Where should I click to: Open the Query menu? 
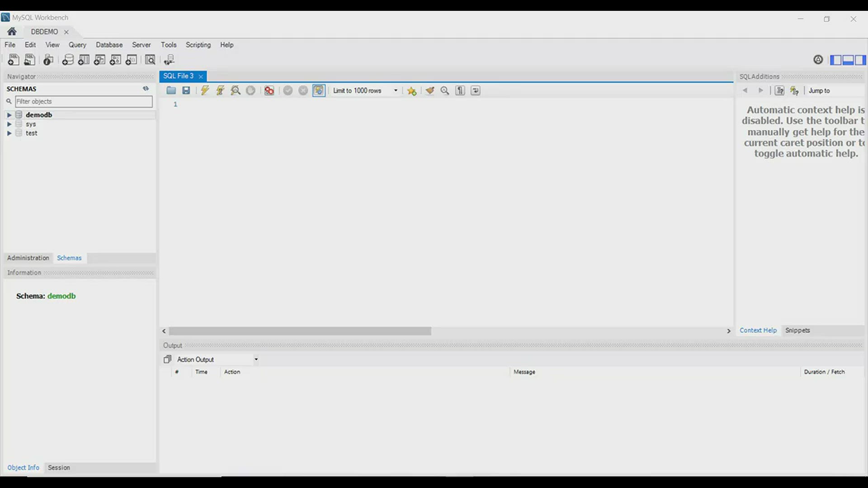pyautogui.click(x=77, y=45)
